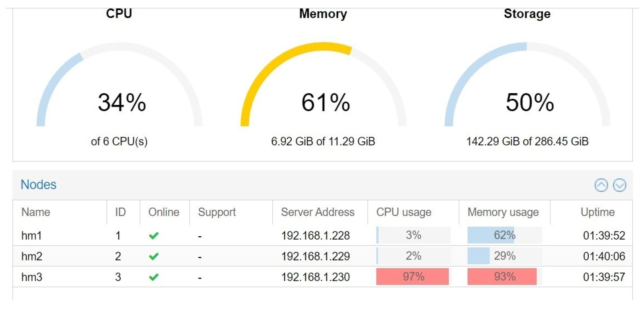Click the Nodes panel title
This screenshot has width=644, height=314.
click(39, 185)
